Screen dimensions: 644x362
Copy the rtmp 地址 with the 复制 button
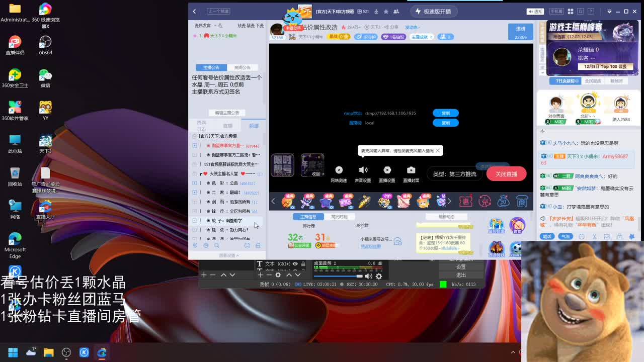[445, 113]
